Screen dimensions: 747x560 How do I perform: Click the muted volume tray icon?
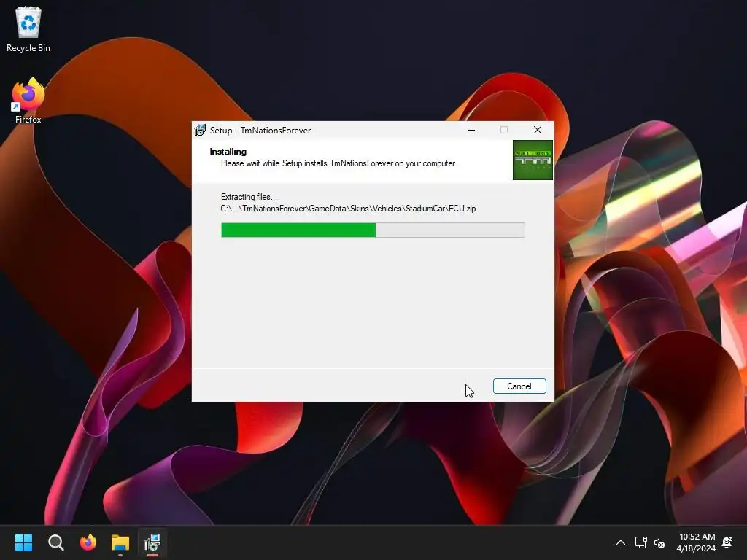pos(659,542)
